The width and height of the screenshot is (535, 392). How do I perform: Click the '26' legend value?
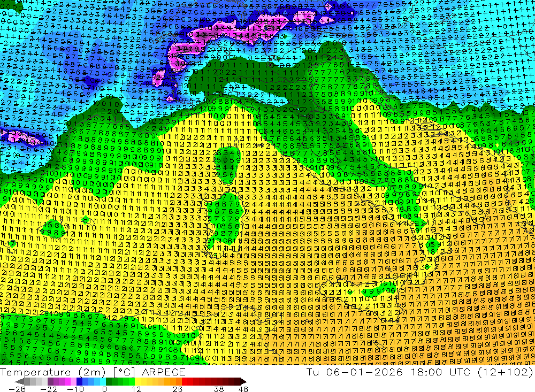(x=178, y=389)
